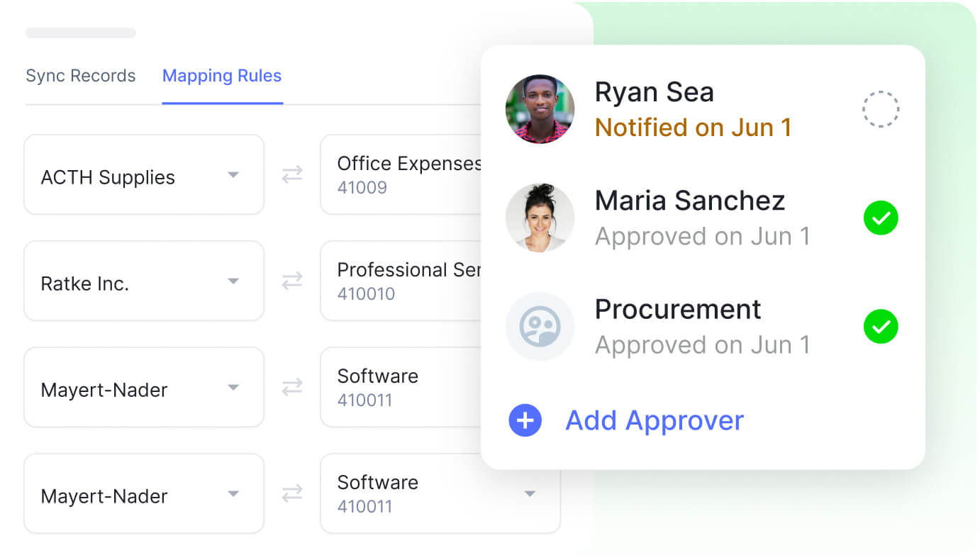This screenshot has width=980, height=555.
Task: Click the Office Expenses 41009 account field
Action: 401,175
